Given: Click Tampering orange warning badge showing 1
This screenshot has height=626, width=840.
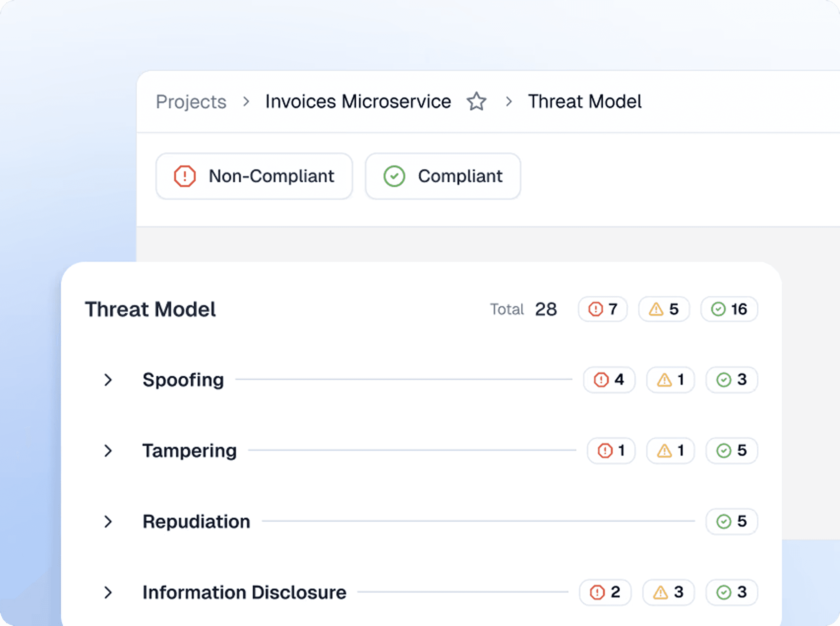Looking at the screenshot, I should click(x=670, y=450).
